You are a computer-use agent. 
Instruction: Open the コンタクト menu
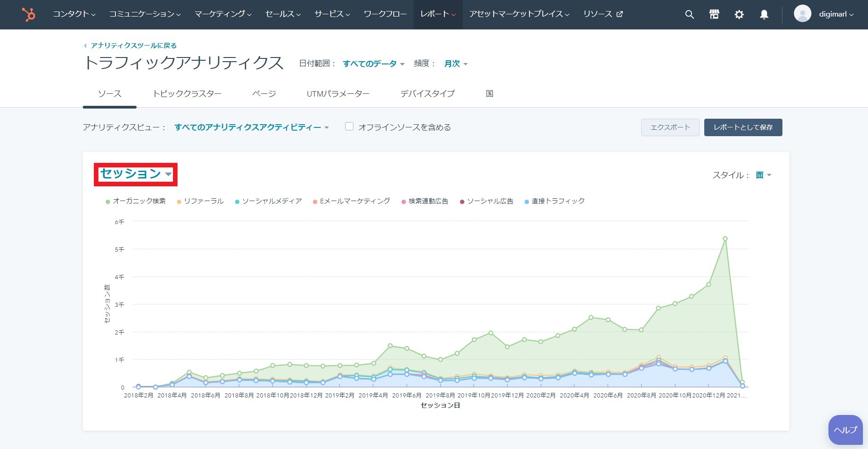(x=74, y=14)
